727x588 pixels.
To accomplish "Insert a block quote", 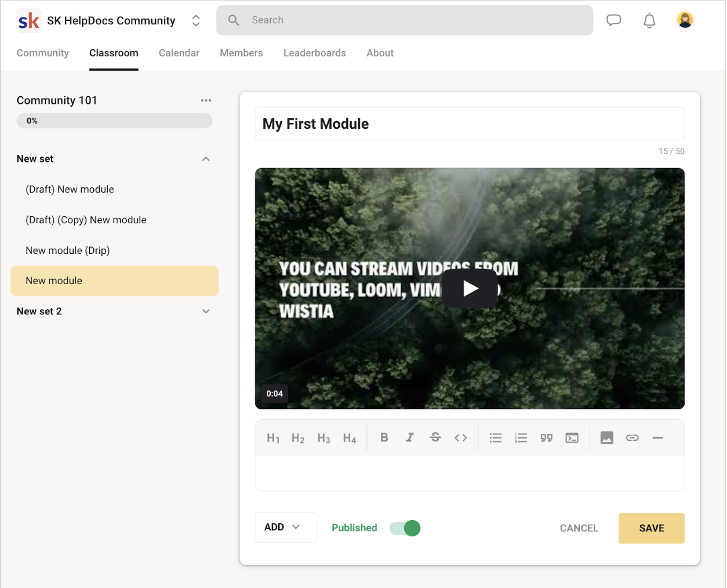I will 547,438.
